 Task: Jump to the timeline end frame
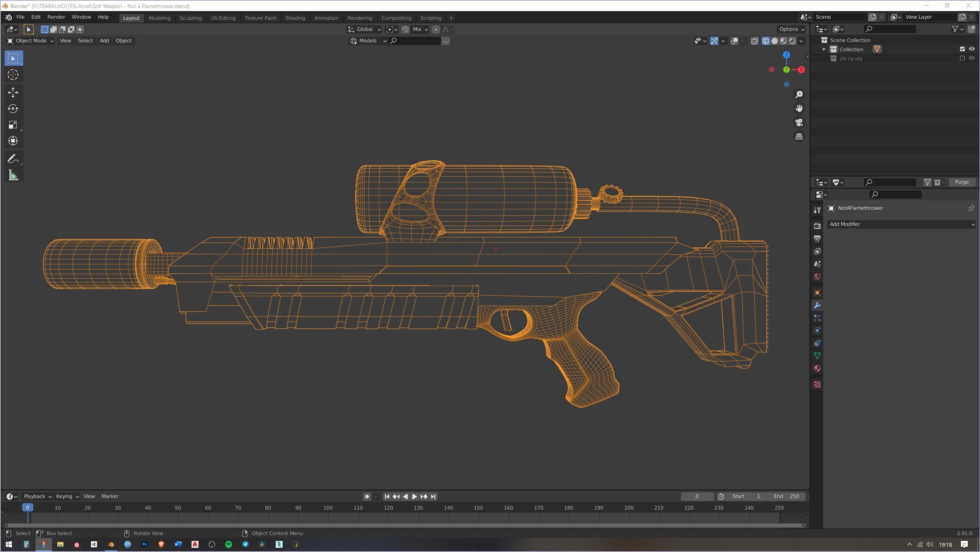tap(433, 496)
